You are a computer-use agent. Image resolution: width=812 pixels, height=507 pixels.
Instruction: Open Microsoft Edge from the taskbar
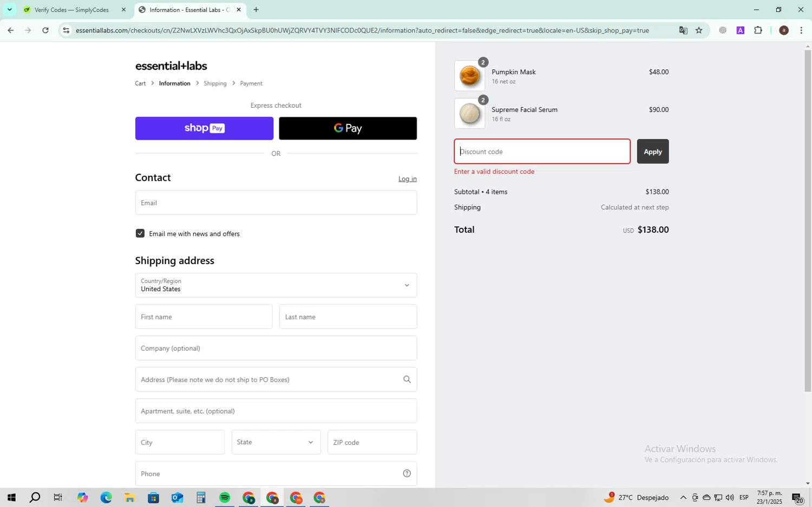(106, 498)
